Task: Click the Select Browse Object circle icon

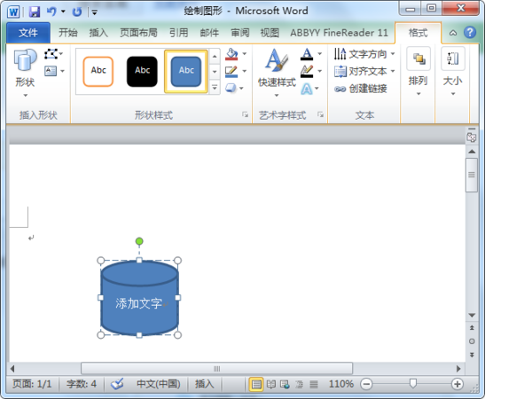Action: coord(472,341)
